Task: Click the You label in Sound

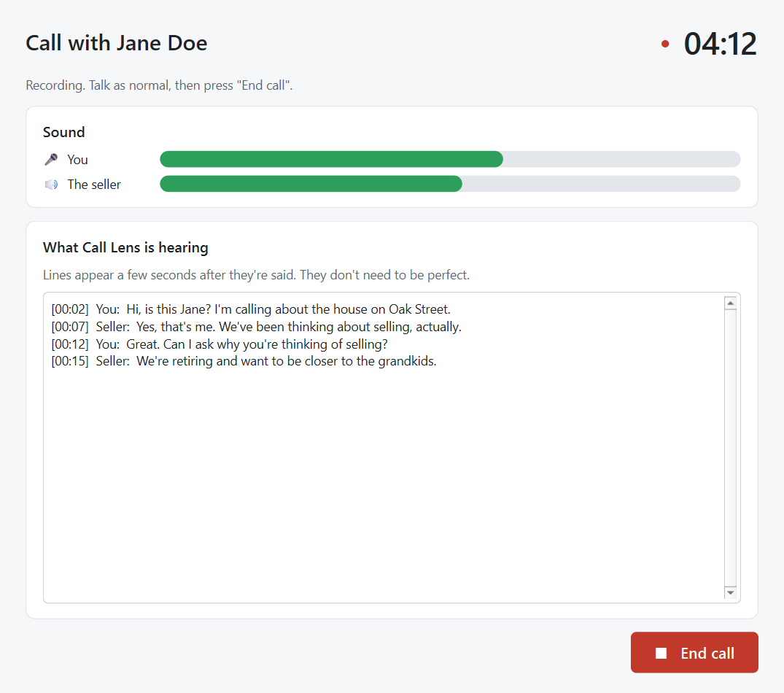Action: click(x=77, y=160)
